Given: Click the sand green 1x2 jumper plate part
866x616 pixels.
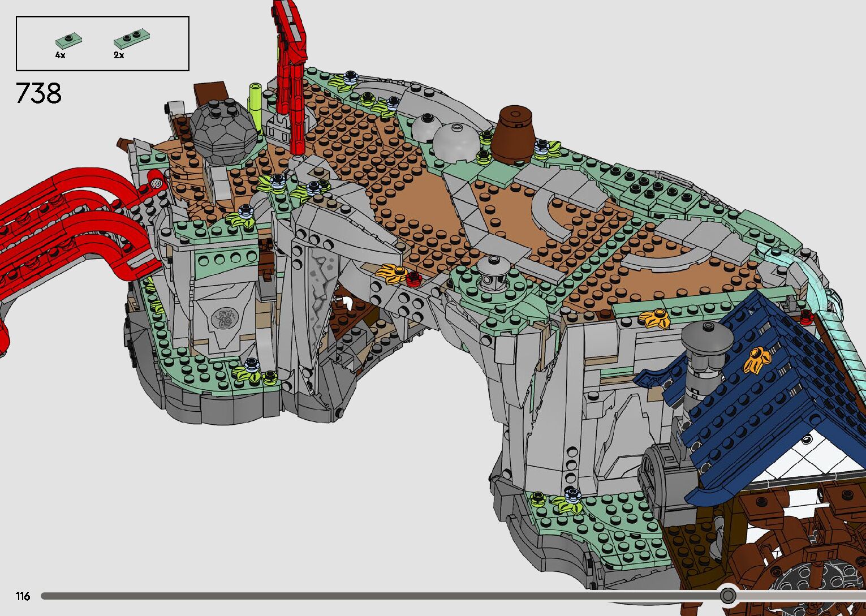Looking at the screenshot, I should pyautogui.click(x=68, y=40).
